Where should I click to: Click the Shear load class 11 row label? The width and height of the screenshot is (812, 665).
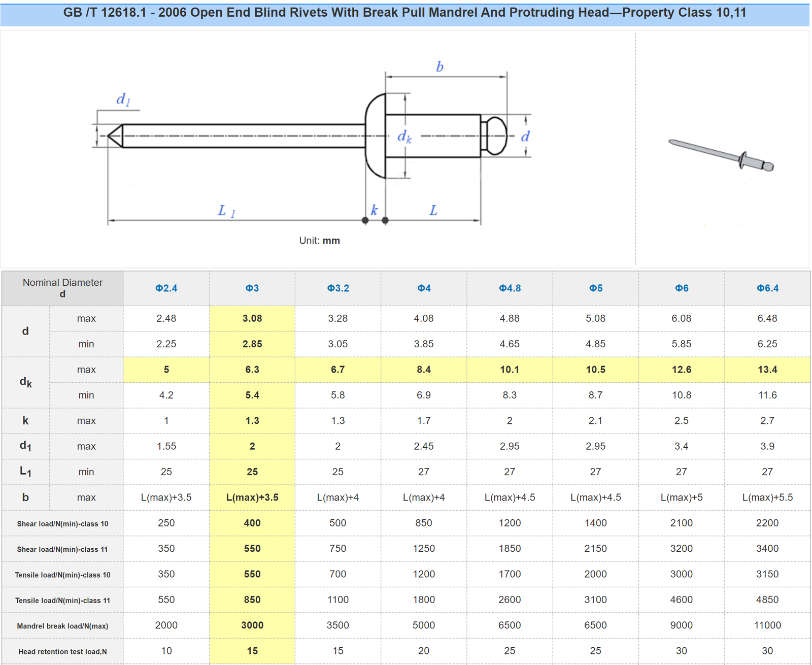tap(62, 549)
